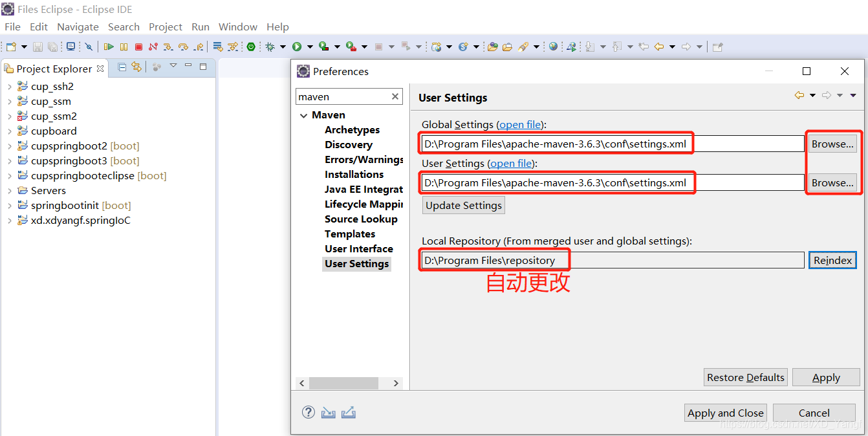The height and width of the screenshot is (436, 868).
Task: Open the Navigate menu
Action: pos(78,27)
